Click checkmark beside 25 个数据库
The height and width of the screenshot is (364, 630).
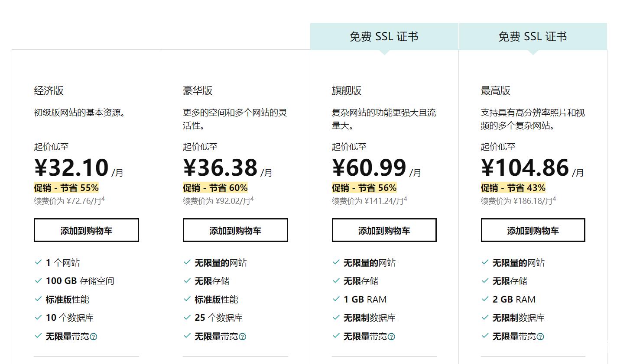coord(187,317)
